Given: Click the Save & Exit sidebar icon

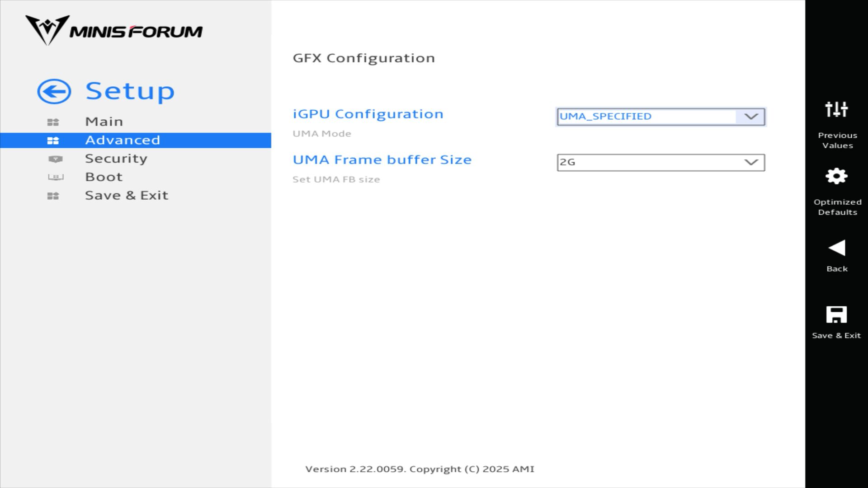Looking at the screenshot, I should click(x=53, y=196).
